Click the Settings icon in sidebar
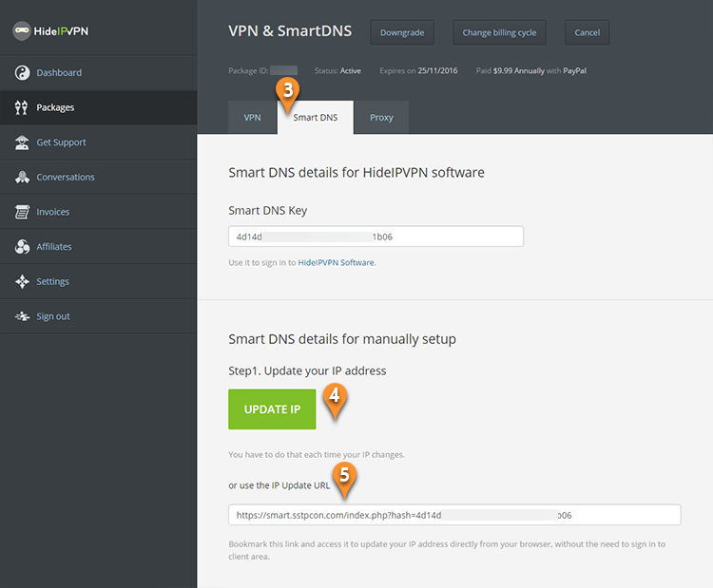 point(22,282)
